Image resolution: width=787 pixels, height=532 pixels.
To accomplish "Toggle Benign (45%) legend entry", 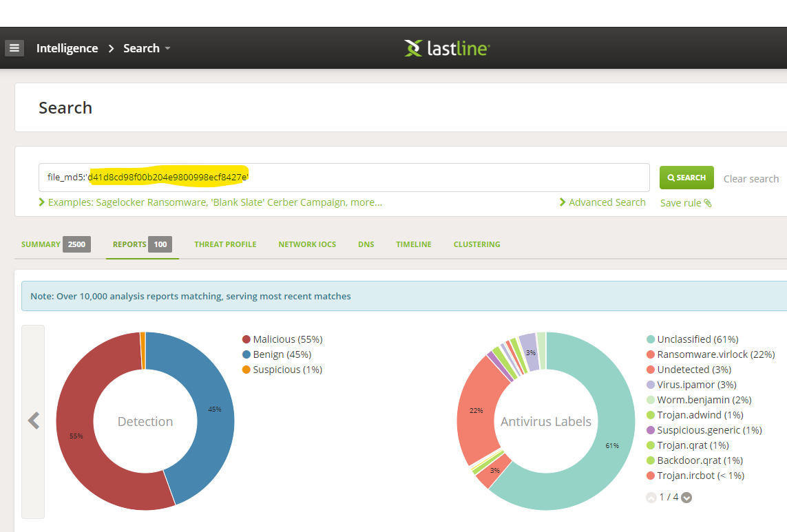I will coord(277,354).
